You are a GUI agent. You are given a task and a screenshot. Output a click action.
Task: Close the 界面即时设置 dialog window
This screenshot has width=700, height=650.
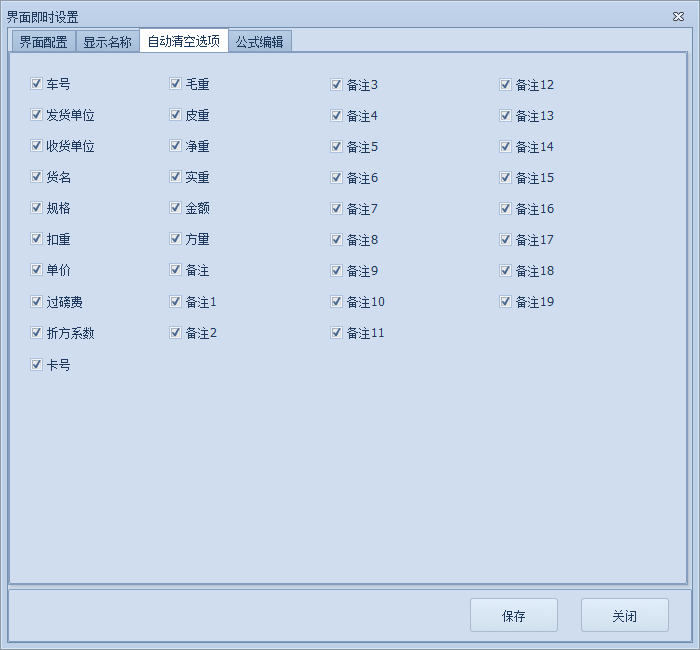pos(678,17)
